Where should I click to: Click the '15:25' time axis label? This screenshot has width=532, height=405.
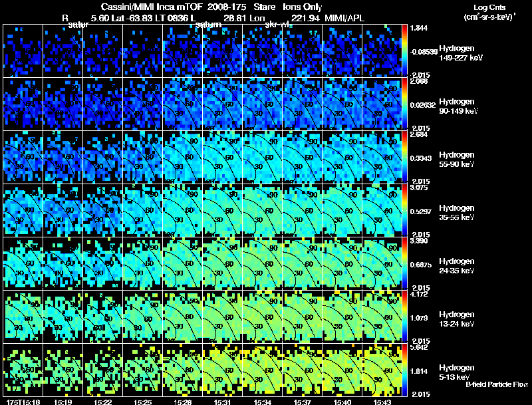[x=143, y=402]
